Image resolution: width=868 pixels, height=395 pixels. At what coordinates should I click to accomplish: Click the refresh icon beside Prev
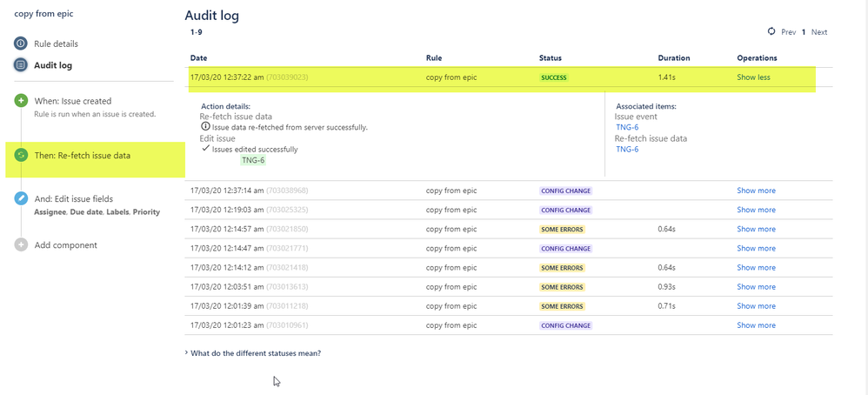(771, 31)
